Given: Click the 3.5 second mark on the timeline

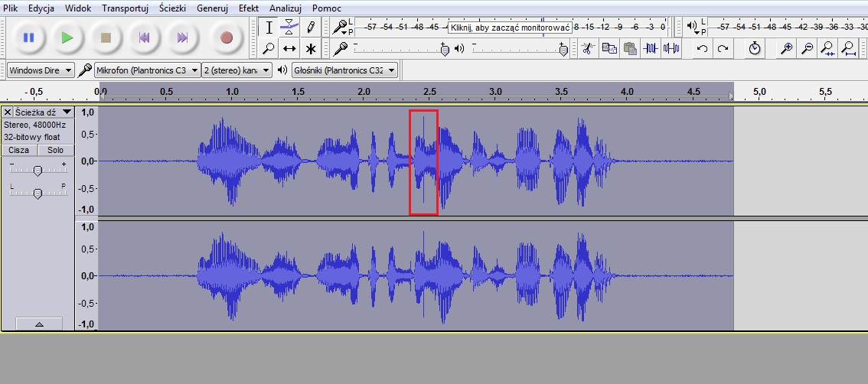Looking at the screenshot, I should (562, 92).
